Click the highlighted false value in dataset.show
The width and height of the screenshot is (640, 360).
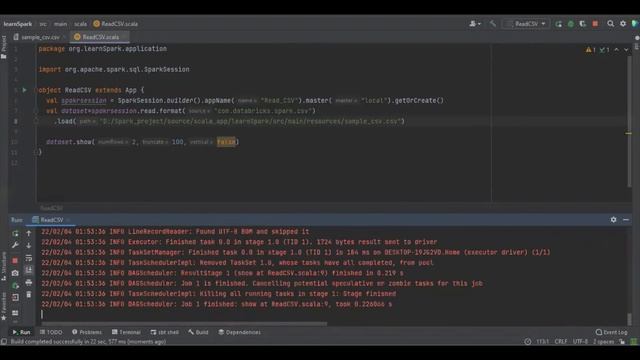pos(226,142)
